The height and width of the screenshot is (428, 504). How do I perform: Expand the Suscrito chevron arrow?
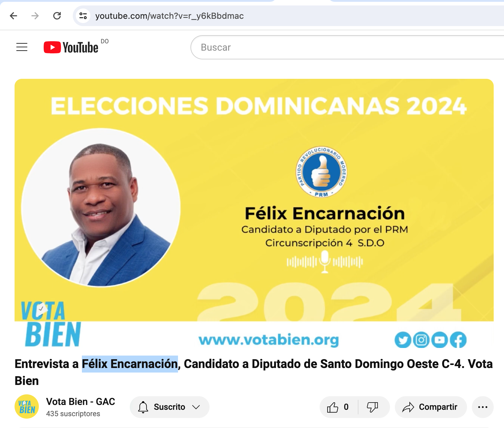tap(196, 407)
